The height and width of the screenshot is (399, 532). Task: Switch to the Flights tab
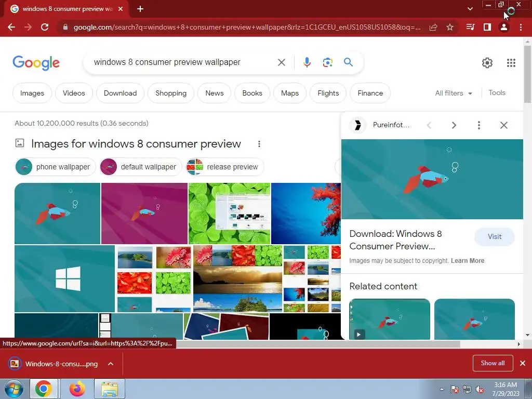tap(328, 93)
